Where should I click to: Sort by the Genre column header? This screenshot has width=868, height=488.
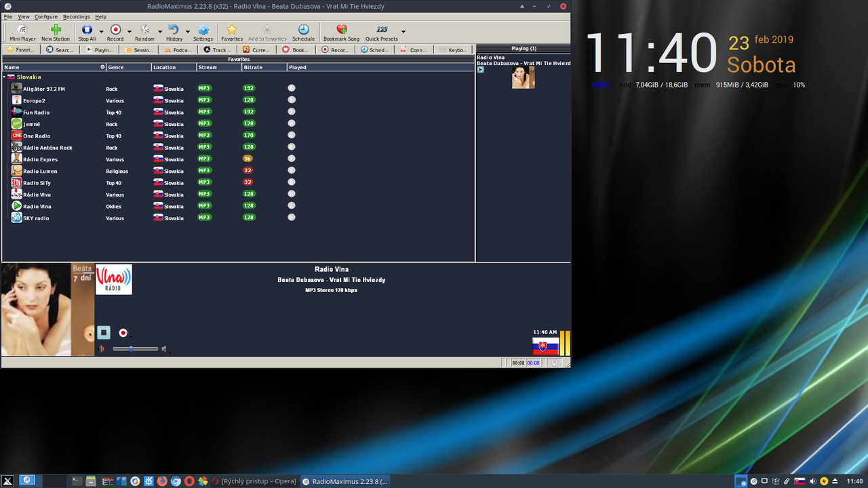[x=128, y=67]
